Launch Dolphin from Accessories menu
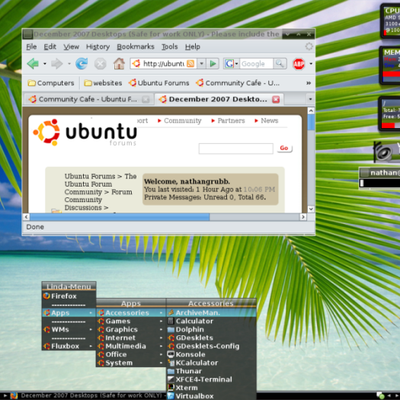400x400 pixels. 211,329
